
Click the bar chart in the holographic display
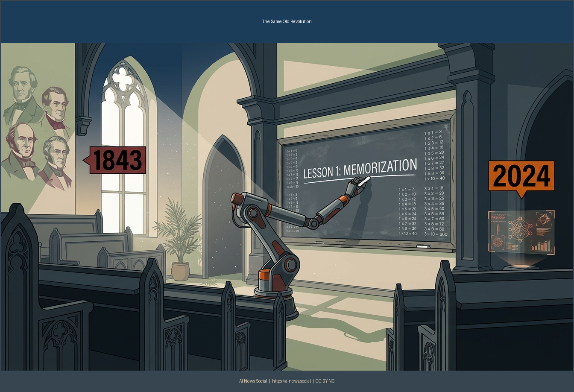pos(541,246)
